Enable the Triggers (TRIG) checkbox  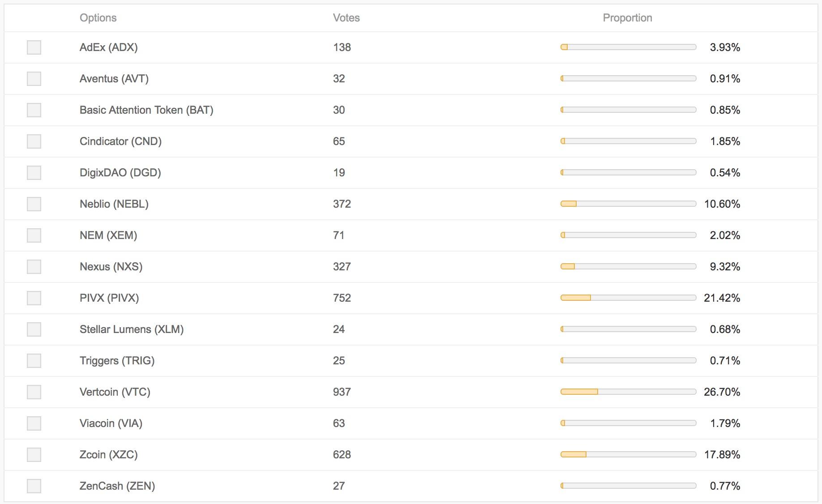[x=34, y=361]
